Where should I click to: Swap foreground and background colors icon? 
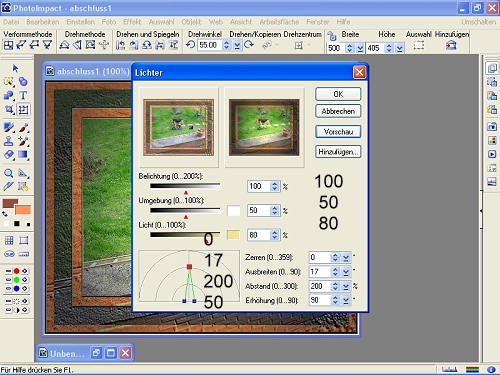5,214
